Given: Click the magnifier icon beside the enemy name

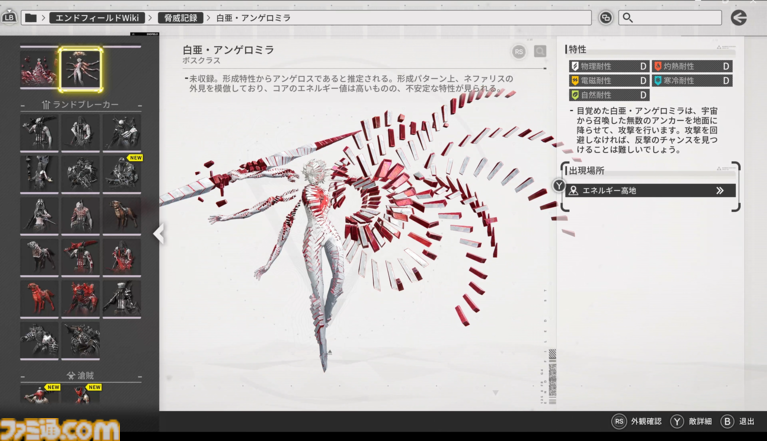Looking at the screenshot, I should tap(540, 52).
